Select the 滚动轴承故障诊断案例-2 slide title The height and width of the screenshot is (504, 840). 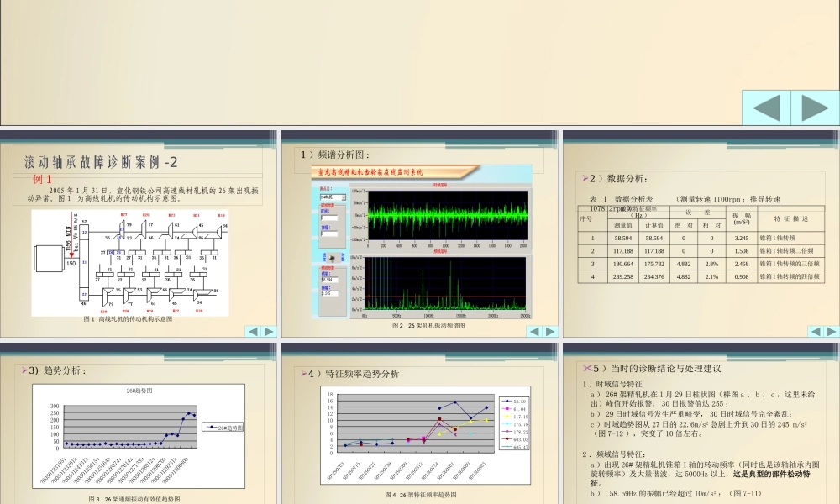pyautogui.click(x=102, y=162)
